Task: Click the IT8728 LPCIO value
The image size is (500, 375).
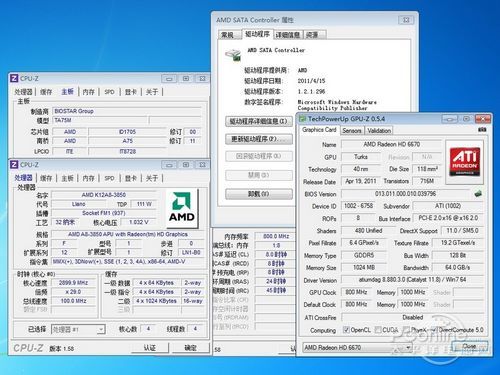Action: [x=127, y=151]
